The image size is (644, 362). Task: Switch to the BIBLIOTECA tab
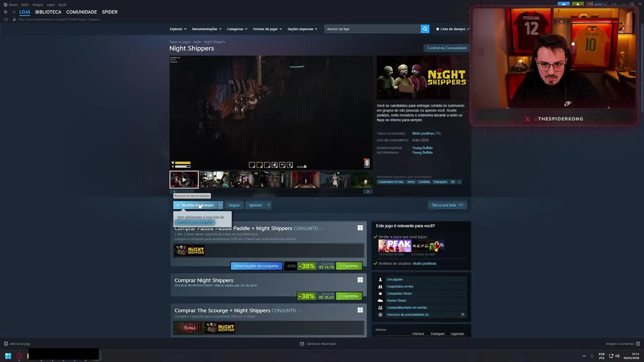(x=48, y=12)
